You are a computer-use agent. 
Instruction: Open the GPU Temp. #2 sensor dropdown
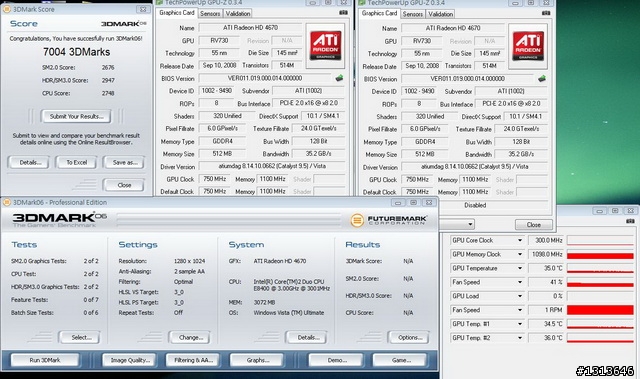coord(520,337)
